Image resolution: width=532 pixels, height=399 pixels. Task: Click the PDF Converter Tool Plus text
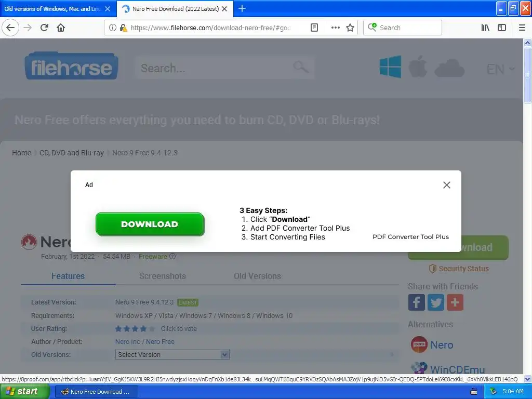410,237
